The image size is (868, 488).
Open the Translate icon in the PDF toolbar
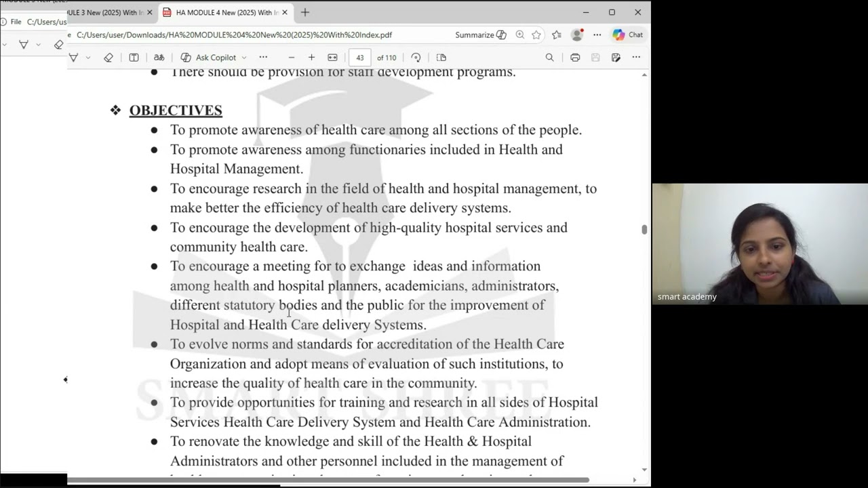(x=159, y=58)
